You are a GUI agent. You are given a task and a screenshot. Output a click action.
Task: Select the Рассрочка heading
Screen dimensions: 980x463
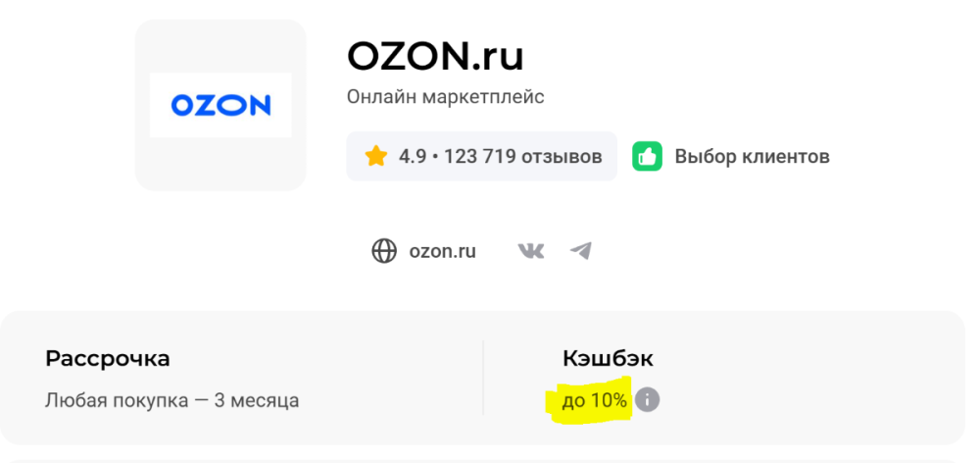tap(108, 359)
